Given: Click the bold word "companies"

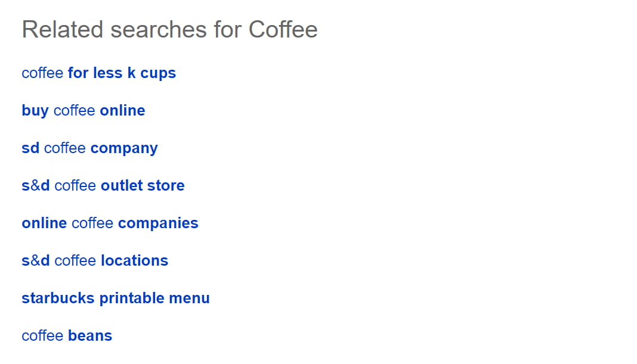Looking at the screenshot, I should point(158,223).
